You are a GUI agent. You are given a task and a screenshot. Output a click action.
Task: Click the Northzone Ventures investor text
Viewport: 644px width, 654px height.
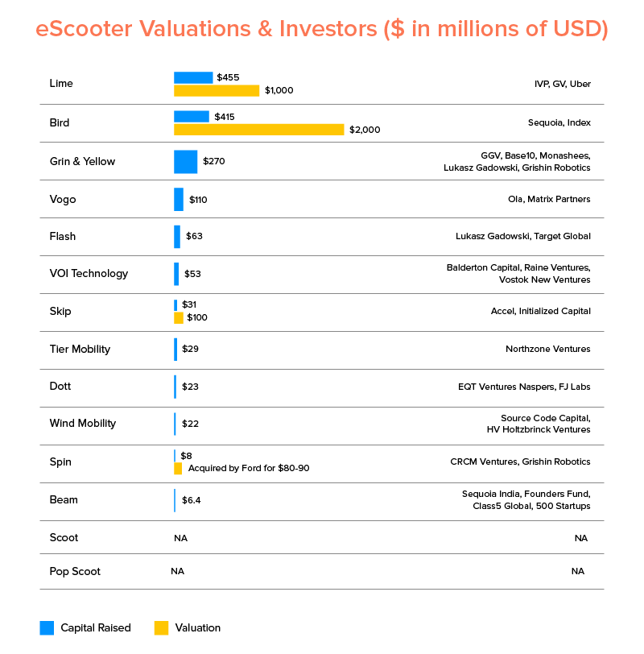pos(547,349)
